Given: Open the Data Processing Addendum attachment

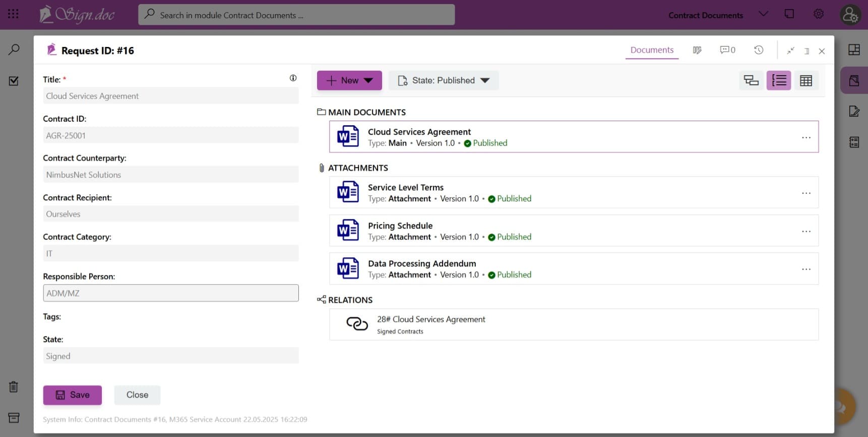Looking at the screenshot, I should [574, 269].
